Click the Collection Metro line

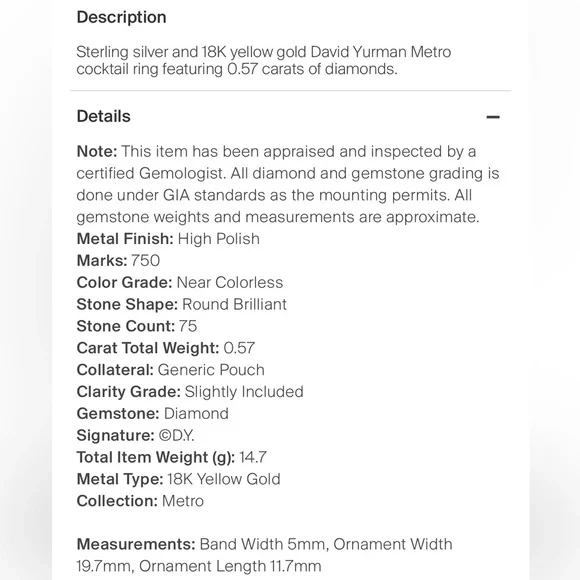pos(140,501)
